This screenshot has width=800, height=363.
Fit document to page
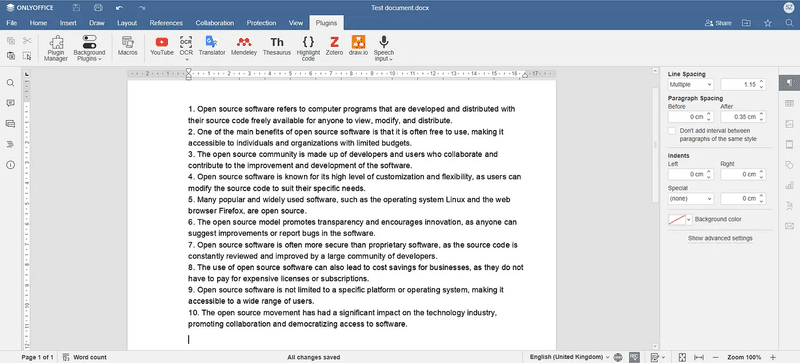point(682,357)
